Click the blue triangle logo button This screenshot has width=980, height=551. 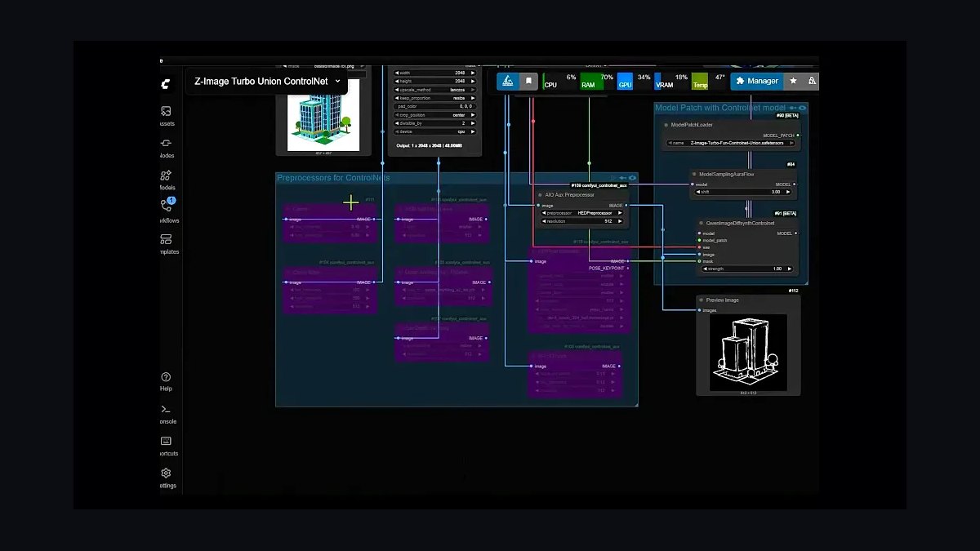coord(507,81)
